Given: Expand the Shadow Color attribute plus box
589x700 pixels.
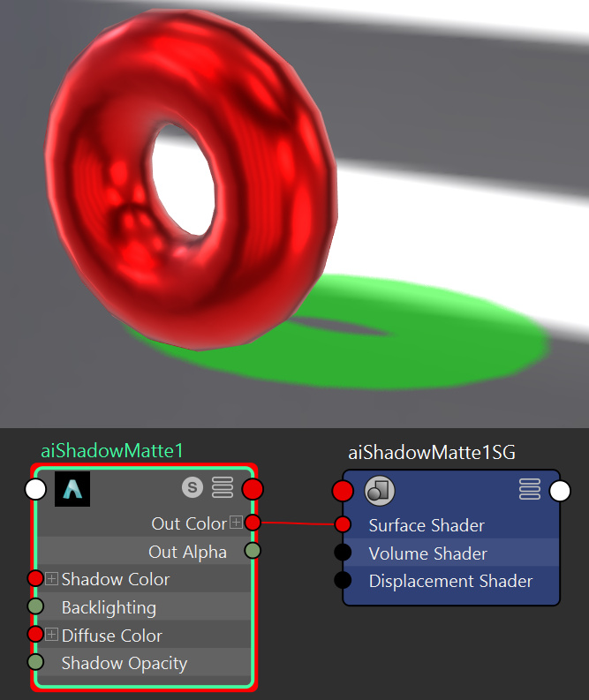Looking at the screenshot, I should pyautogui.click(x=52, y=579).
